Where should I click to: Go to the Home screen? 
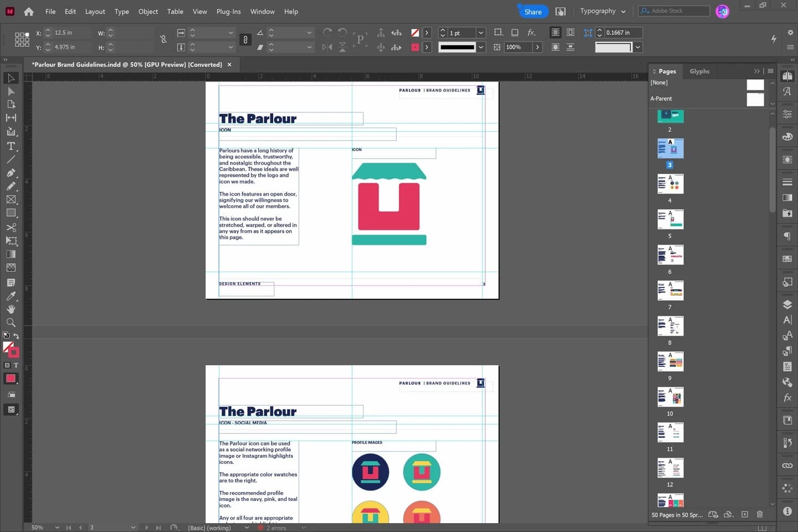point(29,12)
